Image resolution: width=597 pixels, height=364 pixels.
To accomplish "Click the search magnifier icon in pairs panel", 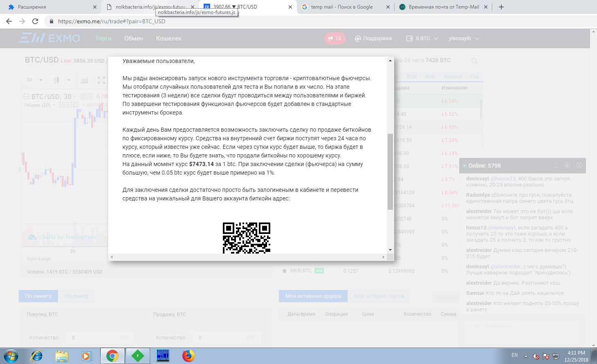I will [x=475, y=61].
